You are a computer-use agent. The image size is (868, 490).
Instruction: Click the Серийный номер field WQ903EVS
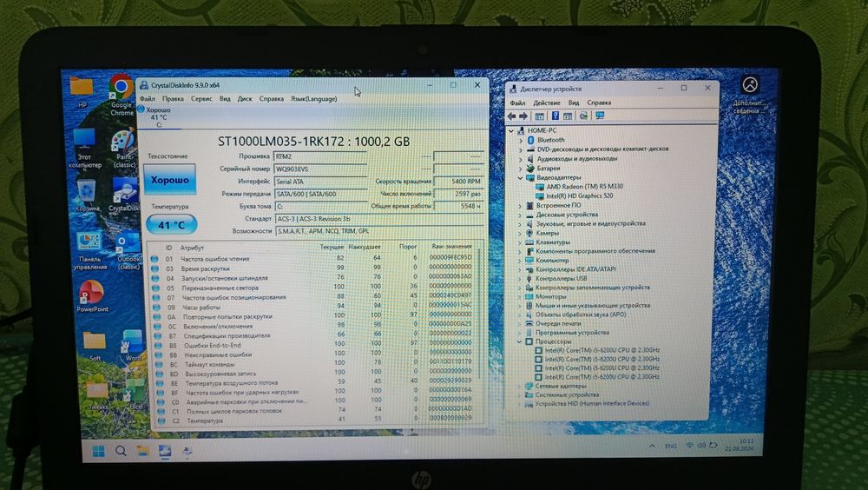click(x=320, y=169)
